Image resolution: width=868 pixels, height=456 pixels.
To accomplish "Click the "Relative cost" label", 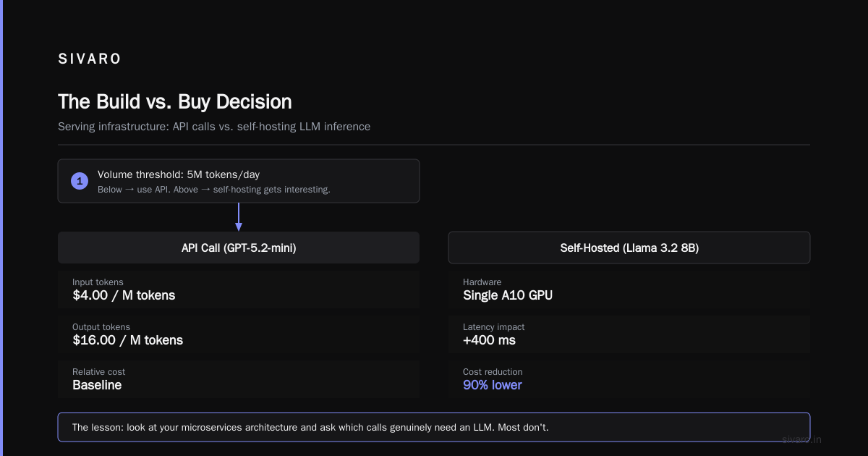I will point(99,372).
